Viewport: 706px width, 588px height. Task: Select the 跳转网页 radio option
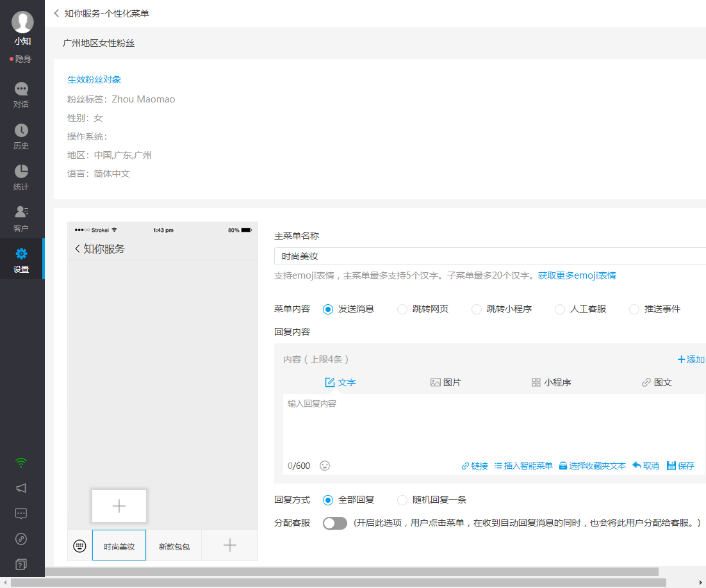(x=402, y=309)
